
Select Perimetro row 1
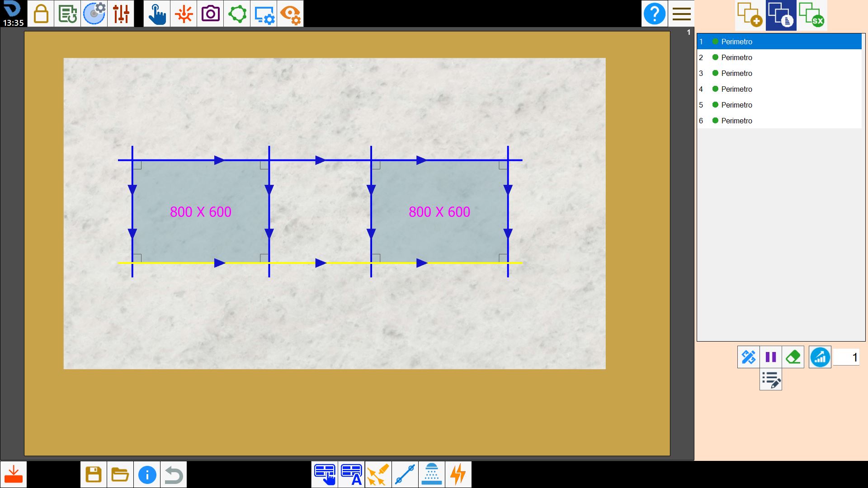coord(779,42)
